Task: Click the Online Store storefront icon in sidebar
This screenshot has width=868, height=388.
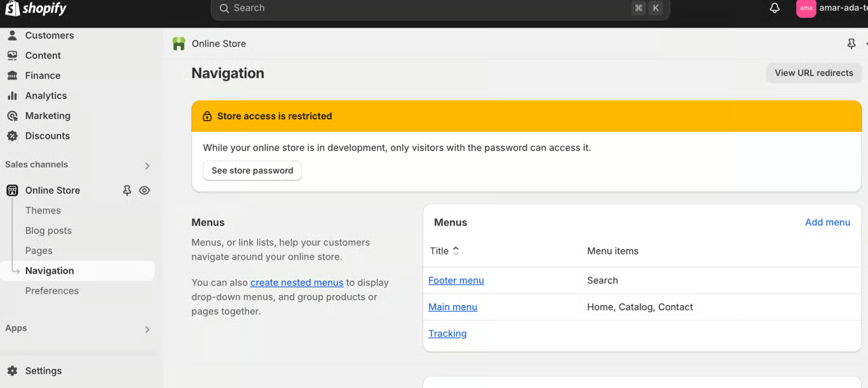Action: point(12,190)
